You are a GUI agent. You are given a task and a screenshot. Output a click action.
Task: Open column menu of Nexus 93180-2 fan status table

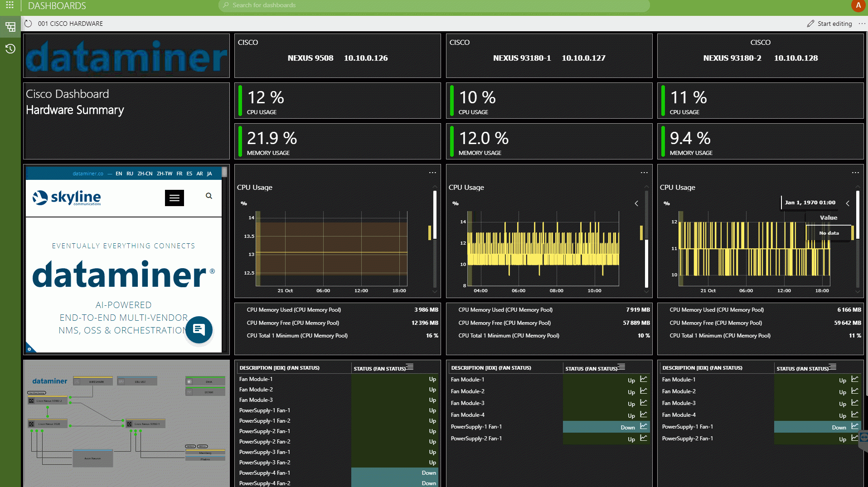pyautogui.click(x=833, y=367)
